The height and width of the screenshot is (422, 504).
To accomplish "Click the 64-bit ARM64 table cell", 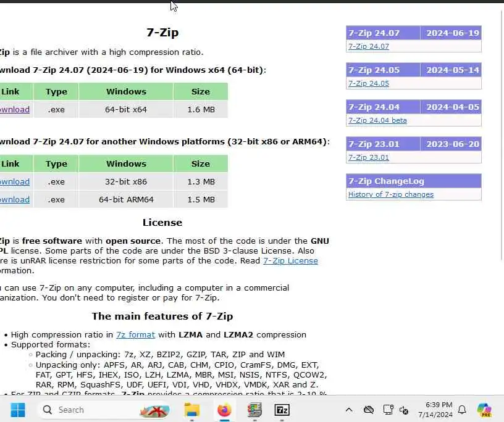I will point(126,199).
